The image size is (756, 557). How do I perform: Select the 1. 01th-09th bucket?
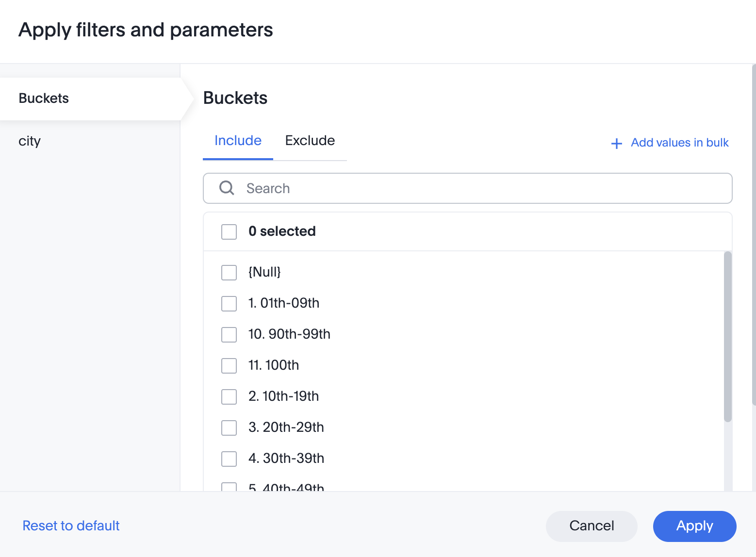coord(229,304)
